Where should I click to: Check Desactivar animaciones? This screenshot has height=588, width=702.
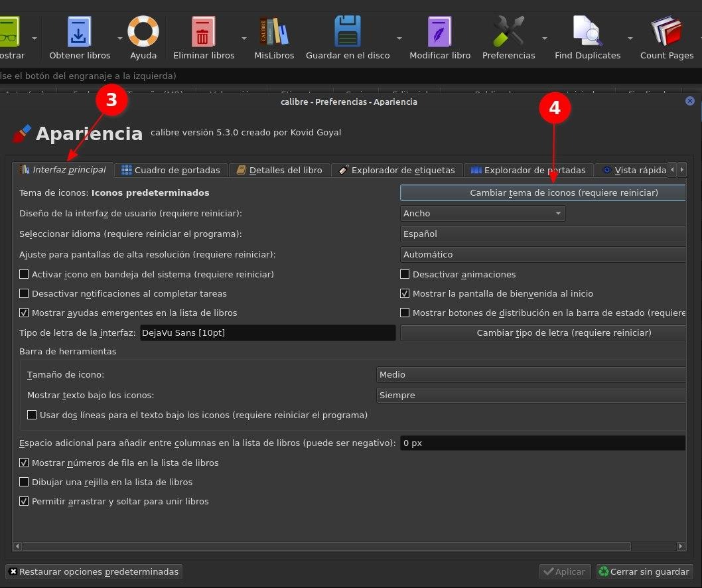[x=405, y=274]
